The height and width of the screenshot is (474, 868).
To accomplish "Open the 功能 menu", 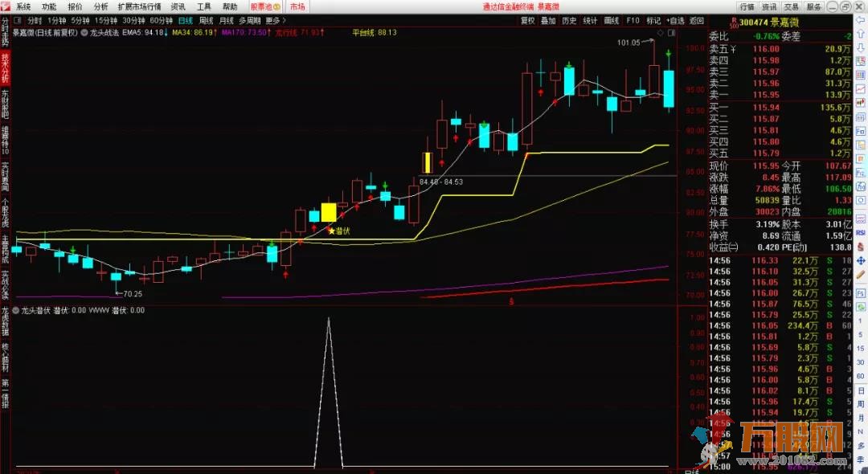I will tap(49, 6).
